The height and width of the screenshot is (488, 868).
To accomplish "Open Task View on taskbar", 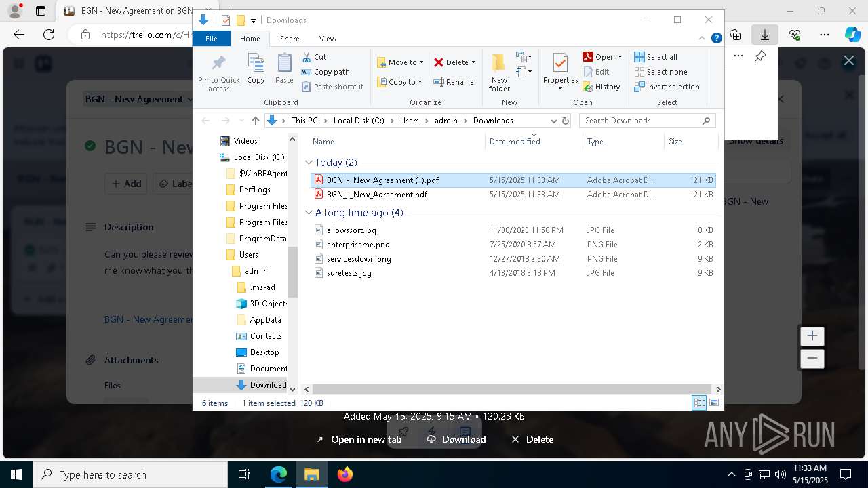I will click(x=245, y=474).
